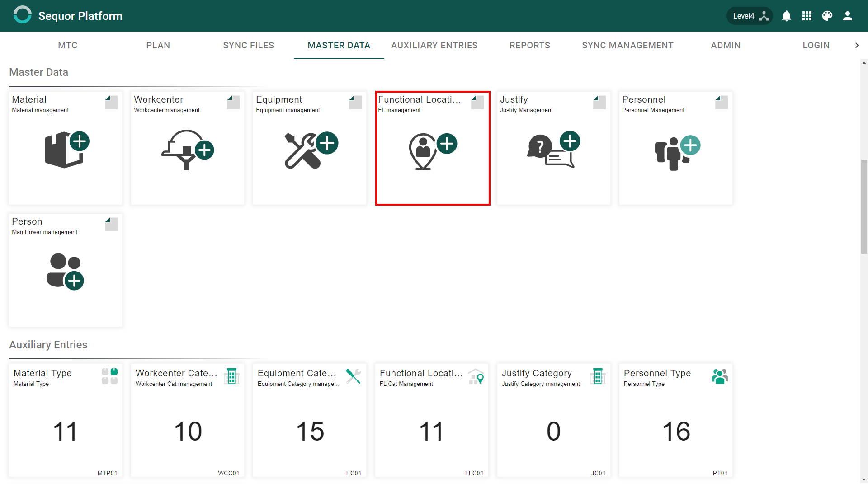Click the Person add-user icon

click(66, 272)
